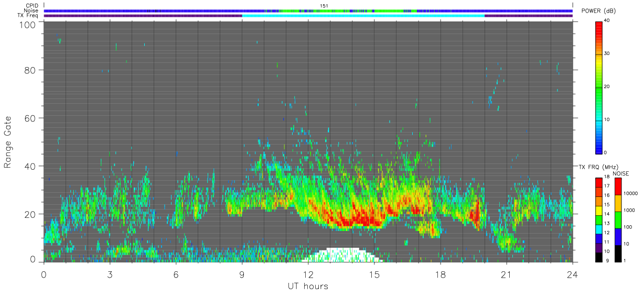
Task: Click the blue bottom of POWER colorbar
Action: click(599, 148)
